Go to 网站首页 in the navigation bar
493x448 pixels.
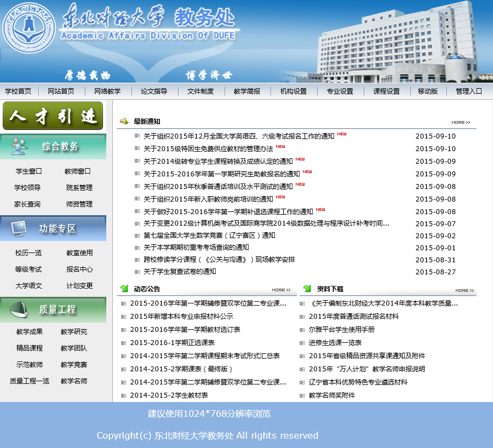(61, 91)
